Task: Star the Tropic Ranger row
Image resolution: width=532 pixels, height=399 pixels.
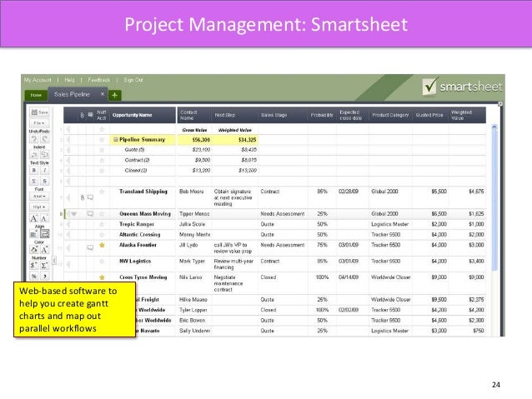Action: coord(102,224)
